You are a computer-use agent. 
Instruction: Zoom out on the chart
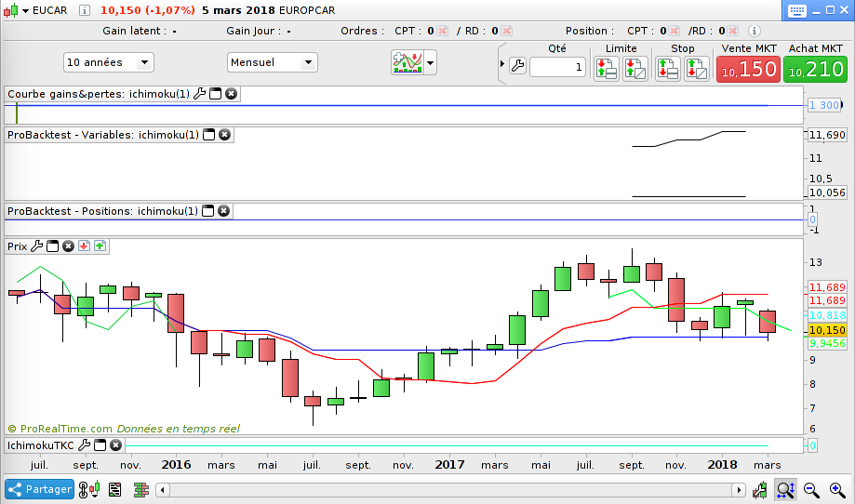pos(811,490)
